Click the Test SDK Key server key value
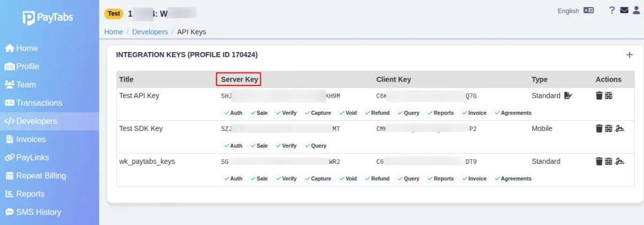Image resolution: width=644 pixels, height=225 pixels. click(281, 129)
